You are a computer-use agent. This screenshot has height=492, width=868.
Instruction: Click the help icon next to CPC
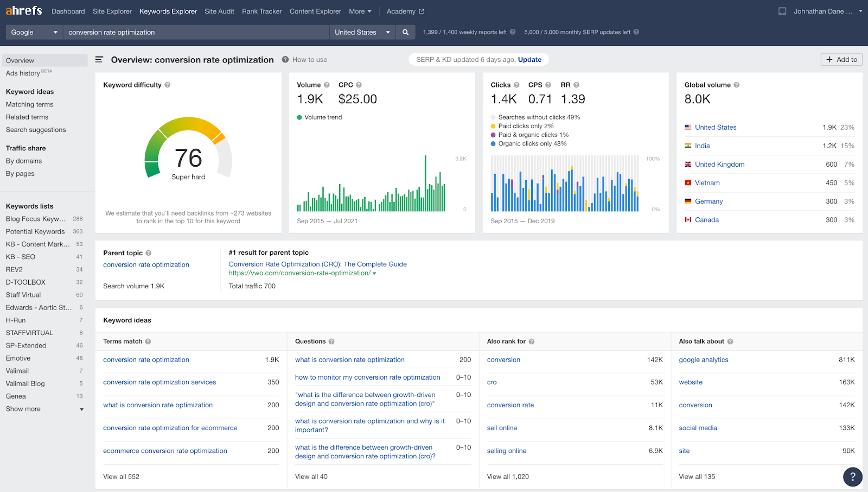359,85
